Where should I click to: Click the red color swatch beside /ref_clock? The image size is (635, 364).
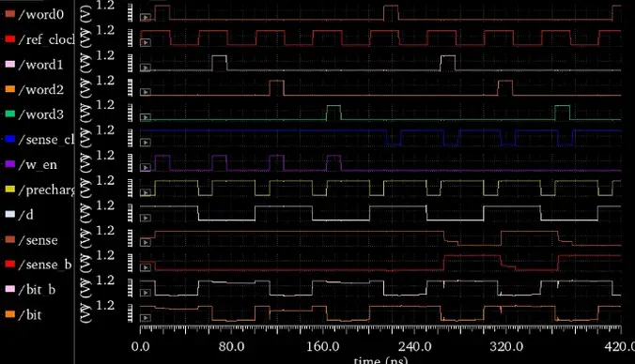pos(10,39)
